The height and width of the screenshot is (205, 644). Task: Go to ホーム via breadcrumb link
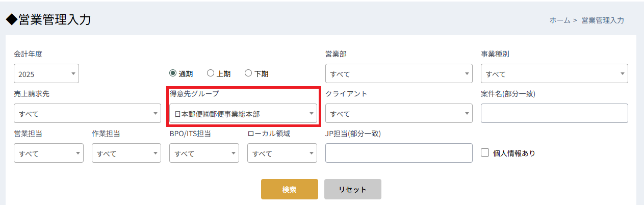pyautogui.click(x=559, y=20)
